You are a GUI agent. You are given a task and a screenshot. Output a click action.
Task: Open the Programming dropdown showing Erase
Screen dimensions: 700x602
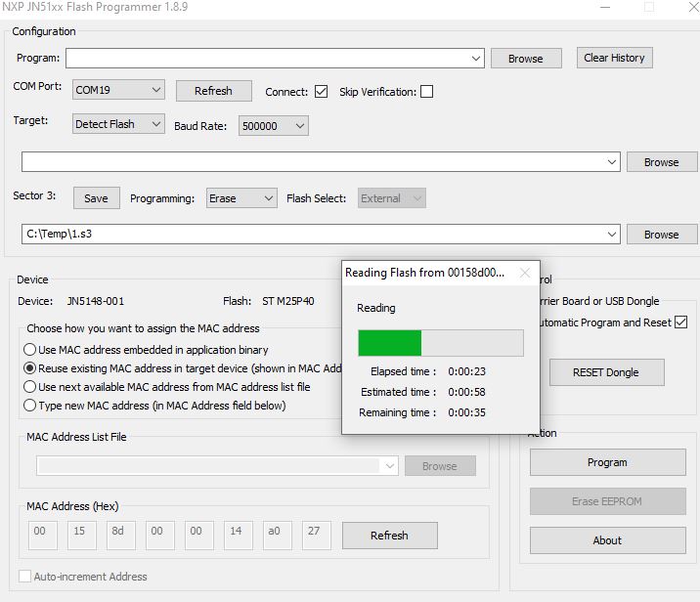pyautogui.click(x=241, y=198)
